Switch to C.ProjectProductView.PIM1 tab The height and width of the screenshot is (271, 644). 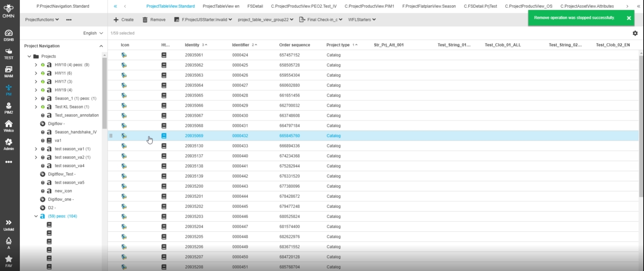coord(369,6)
